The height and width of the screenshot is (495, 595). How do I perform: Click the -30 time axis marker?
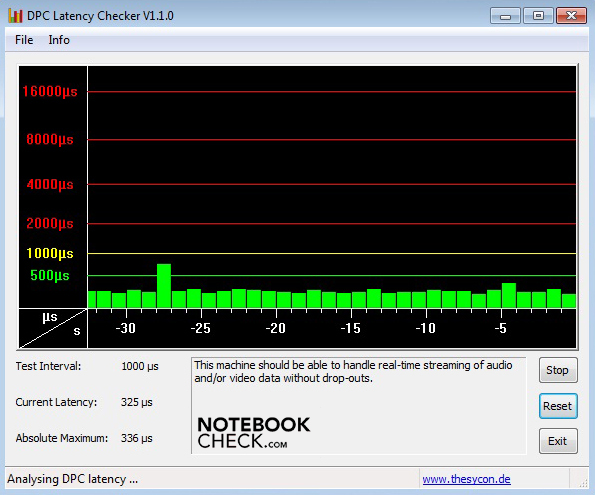(126, 328)
